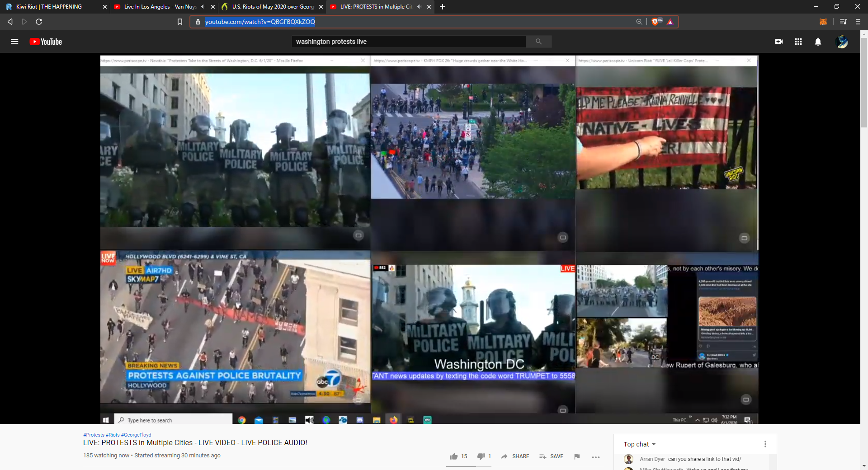This screenshot has width=868, height=470.
Task: Go to the YouTube home logo
Action: pos(46,42)
